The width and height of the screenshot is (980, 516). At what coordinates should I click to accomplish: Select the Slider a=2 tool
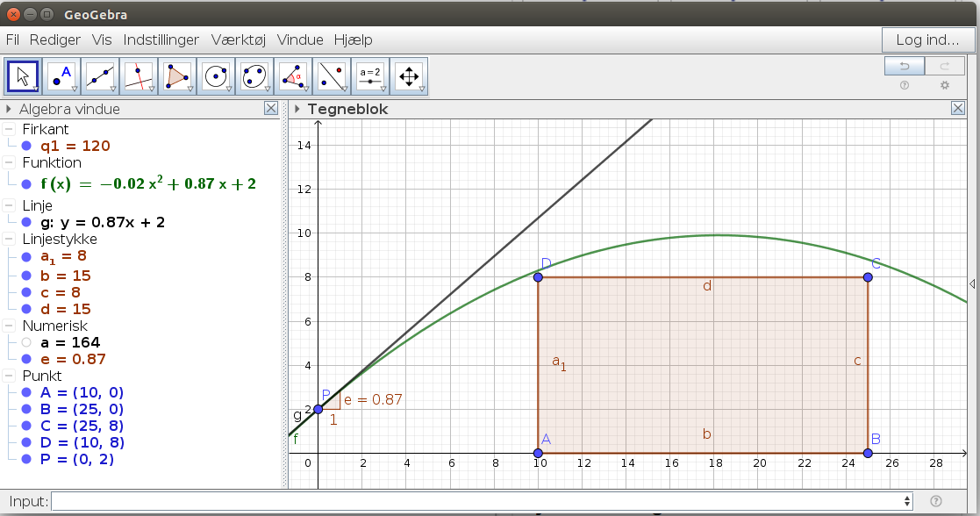pyautogui.click(x=370, y=77)
